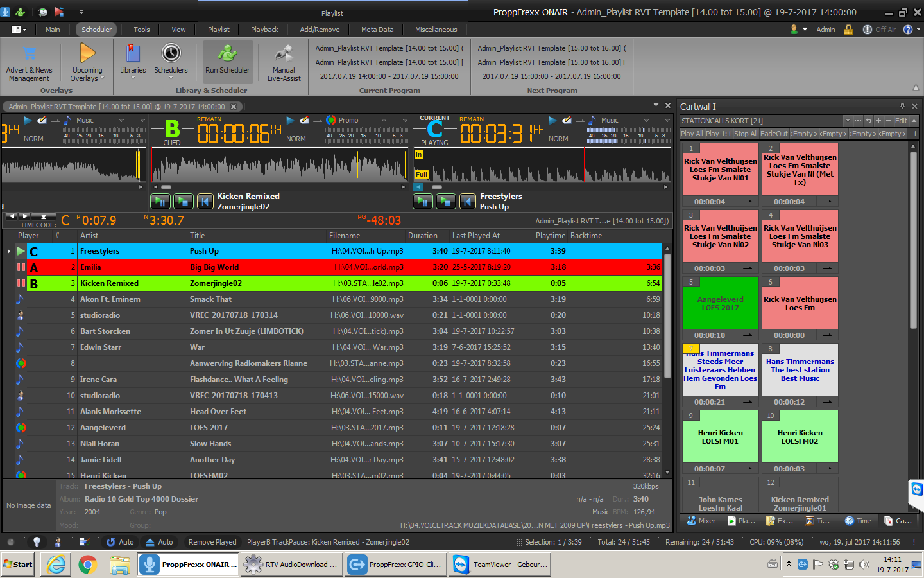Open the Main ribbon tab
Viewport: 924px width, 578px height.
point(53,30)
